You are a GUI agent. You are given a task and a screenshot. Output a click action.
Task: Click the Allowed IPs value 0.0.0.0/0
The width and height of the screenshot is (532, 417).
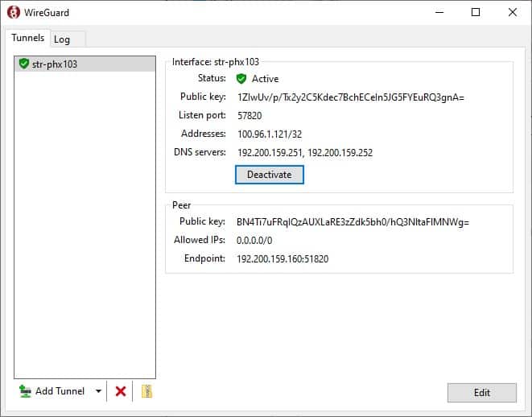pyautogui.click(x=254, y=241)
